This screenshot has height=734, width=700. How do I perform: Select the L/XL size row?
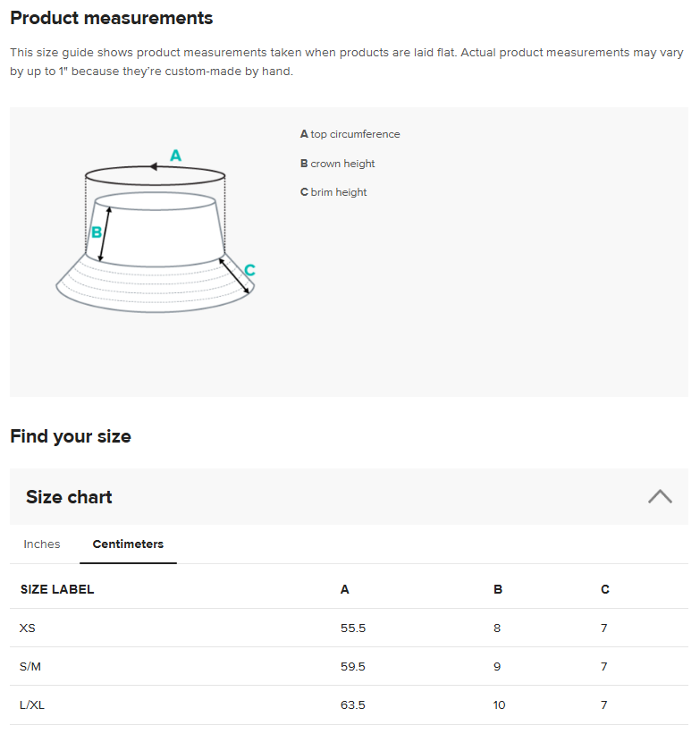pyautogui.click(x=32, y=705)
